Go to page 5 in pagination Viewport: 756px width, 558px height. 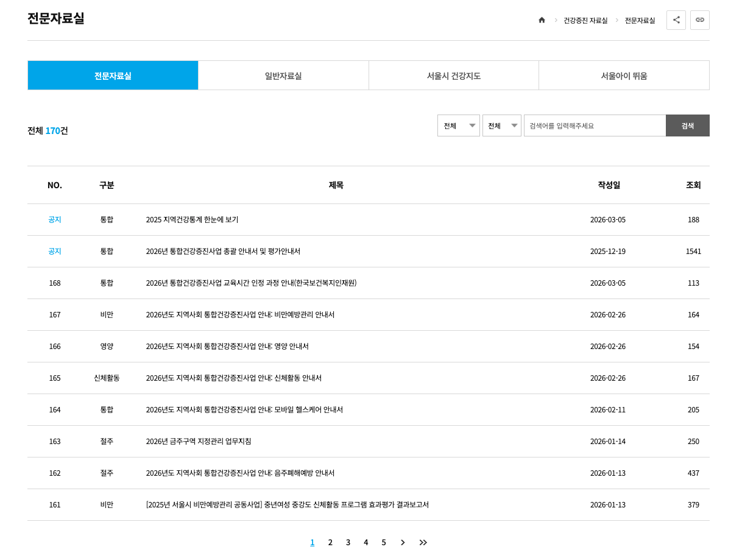(384, 542)
